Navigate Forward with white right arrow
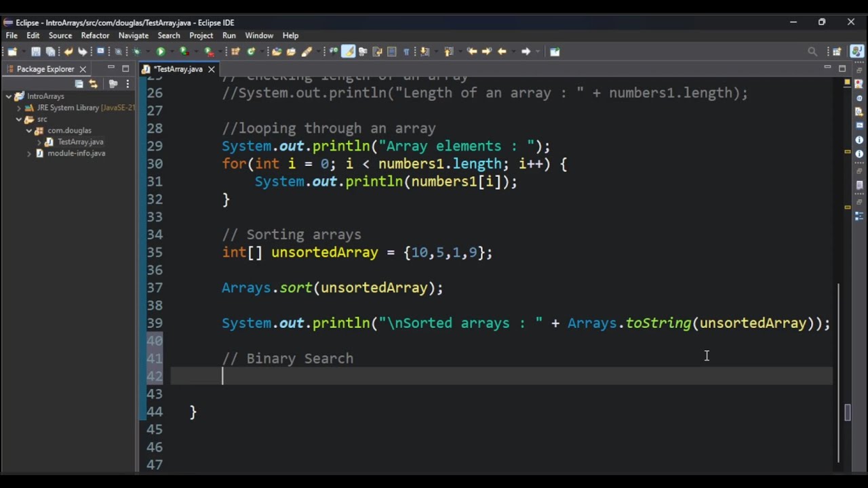 [x=526, y=52]
